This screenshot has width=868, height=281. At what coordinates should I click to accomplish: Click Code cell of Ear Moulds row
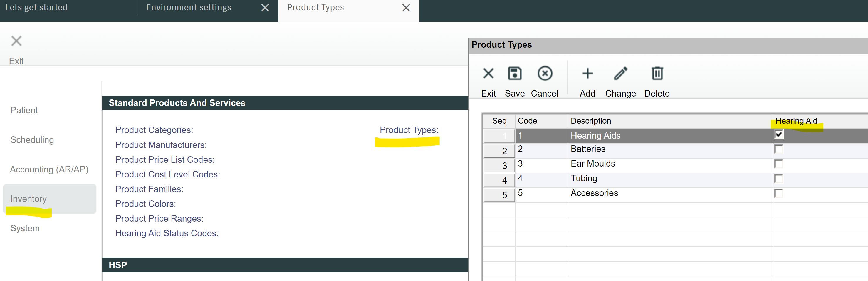pyautogui.click(x=541, y=165)
